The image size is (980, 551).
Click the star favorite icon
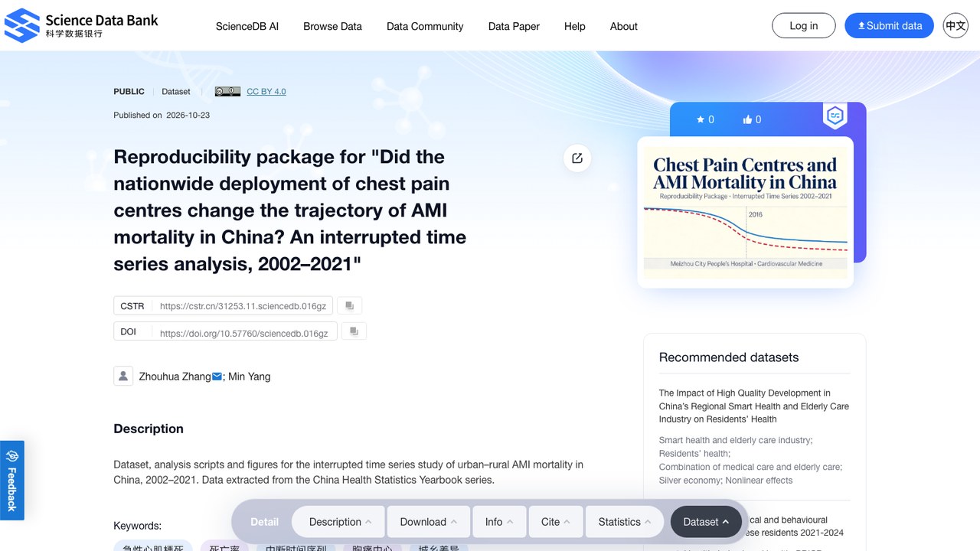[x=700, y=119]
